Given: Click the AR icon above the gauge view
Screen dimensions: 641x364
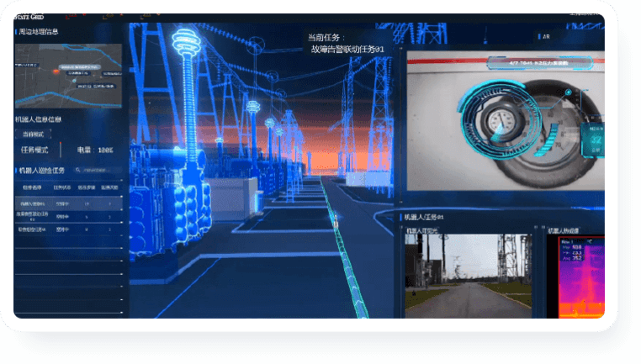Looking at the screenshot, I should pos(543,37).
